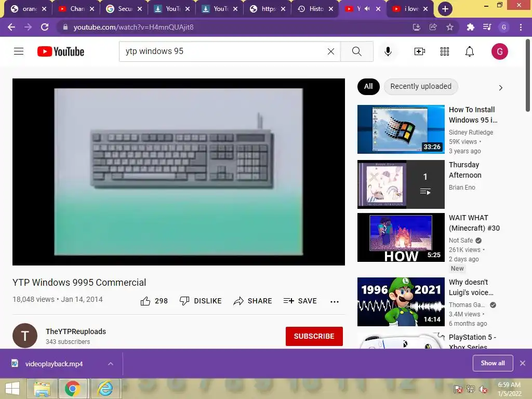Image resolution: width=532 pixels, height=399 pixels.
Task: Open How To Install Windows 95 thumbnail
Action: (401, 129)
